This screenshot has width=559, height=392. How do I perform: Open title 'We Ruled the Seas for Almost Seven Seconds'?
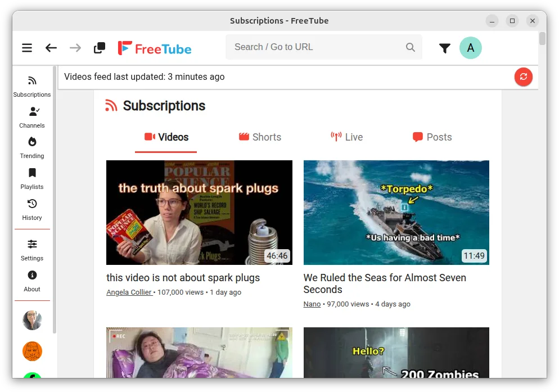[385, 283]
